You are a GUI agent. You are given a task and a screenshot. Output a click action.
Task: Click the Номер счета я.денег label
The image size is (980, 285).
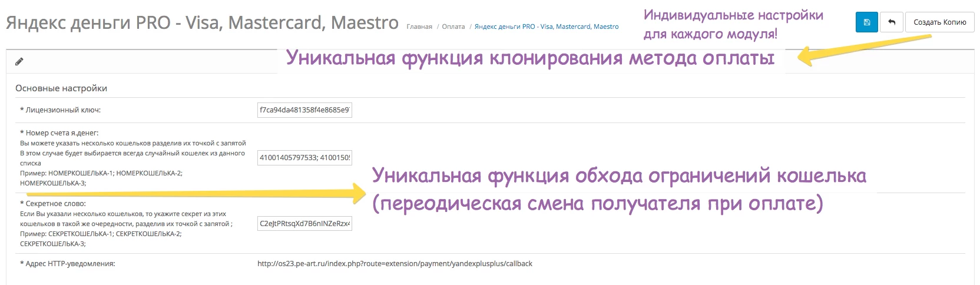coord(59,133)
